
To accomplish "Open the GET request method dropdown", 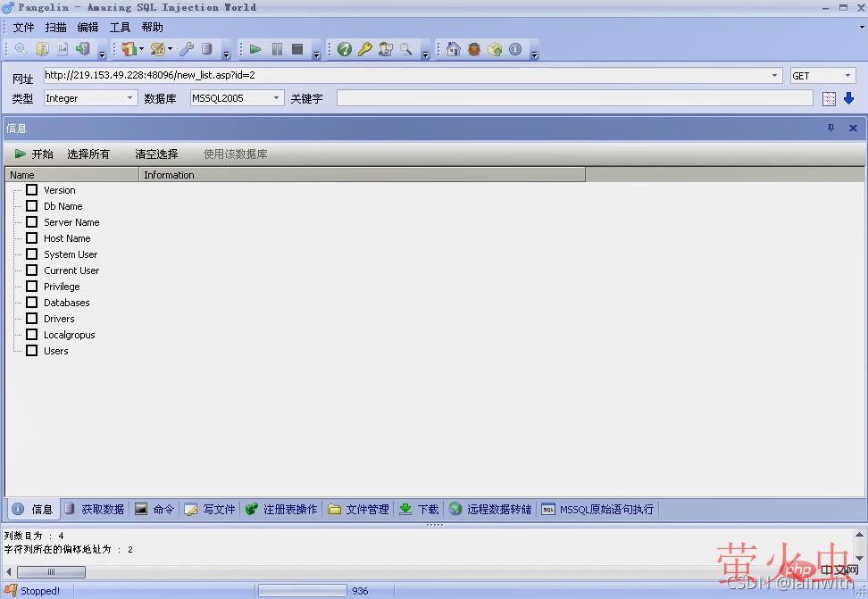I will [848, 75].
